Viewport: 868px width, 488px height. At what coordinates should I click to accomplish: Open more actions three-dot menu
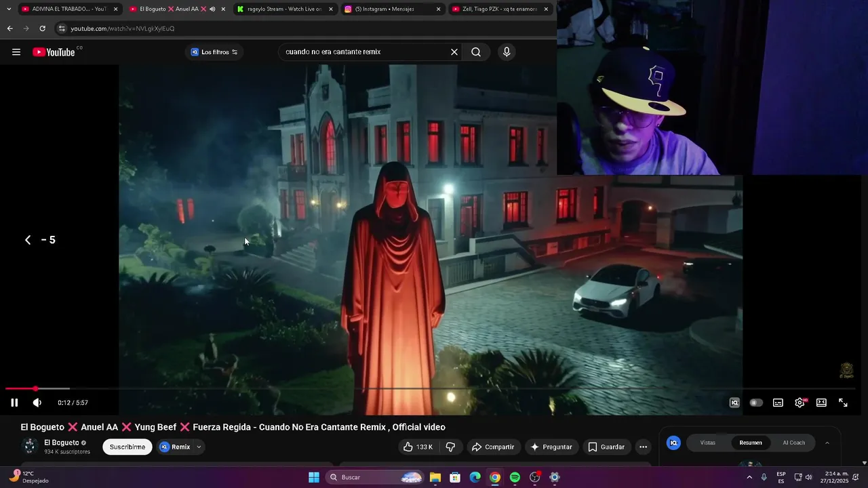point(643,447)
